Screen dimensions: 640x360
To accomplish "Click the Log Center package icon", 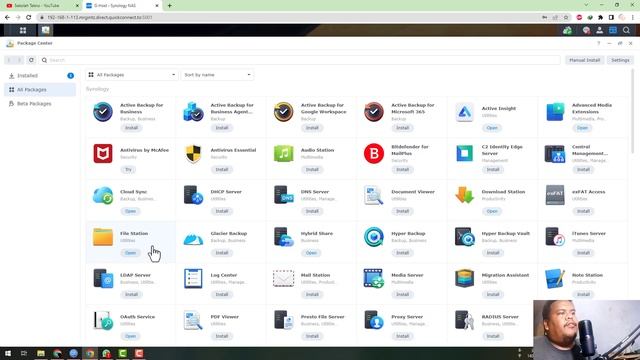I will coord(193,278).
